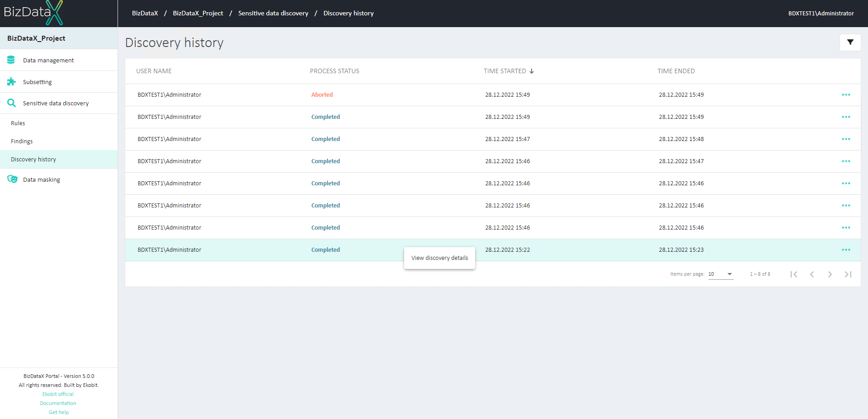868x419 pixels.
Task: Open Rules sub-item
Action: point(59,123)
